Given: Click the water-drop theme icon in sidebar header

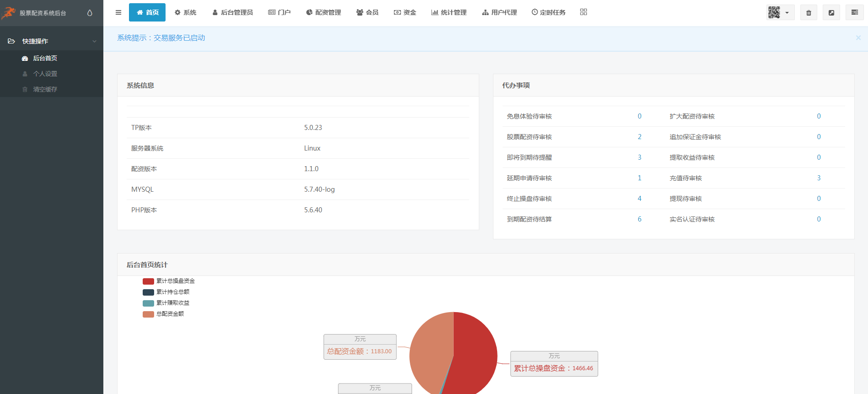Looking at the screenshot, I should pyautogui.click(x=90, y=13).
